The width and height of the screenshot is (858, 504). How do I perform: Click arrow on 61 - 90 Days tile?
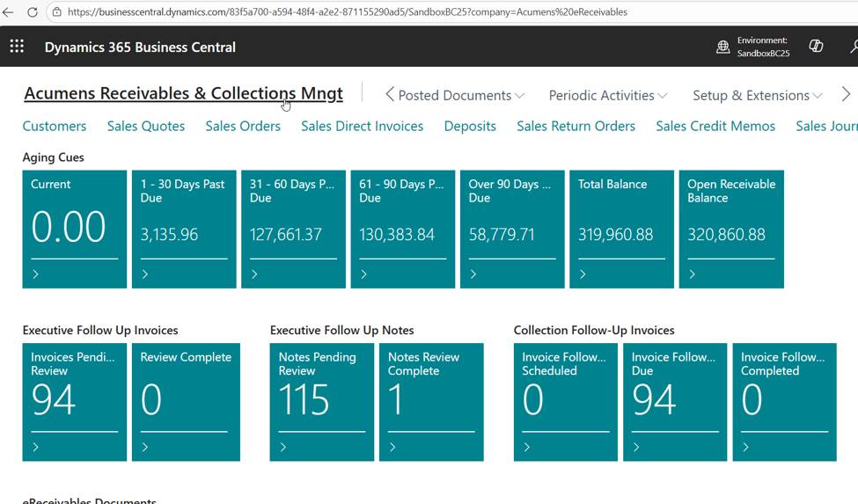coord(364,274)
